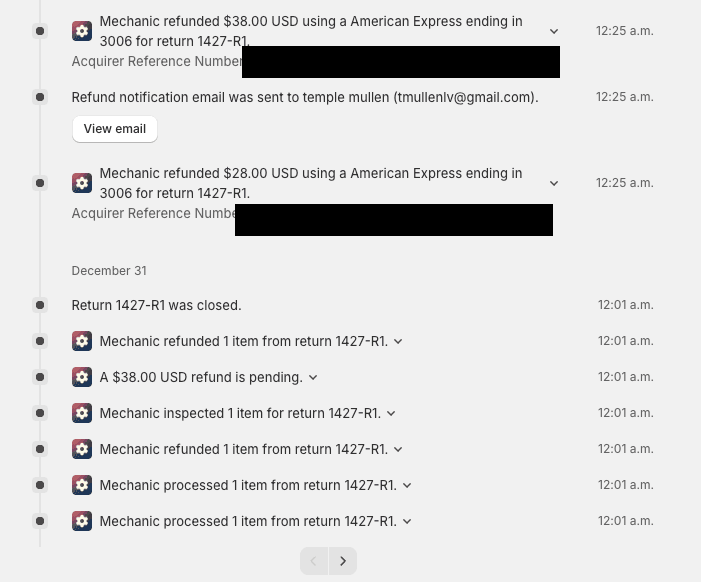The height and width of the screenshot is (582, 701).
Task: Expand the pending $38.00 USD refund entry
Action: (313, 377)
